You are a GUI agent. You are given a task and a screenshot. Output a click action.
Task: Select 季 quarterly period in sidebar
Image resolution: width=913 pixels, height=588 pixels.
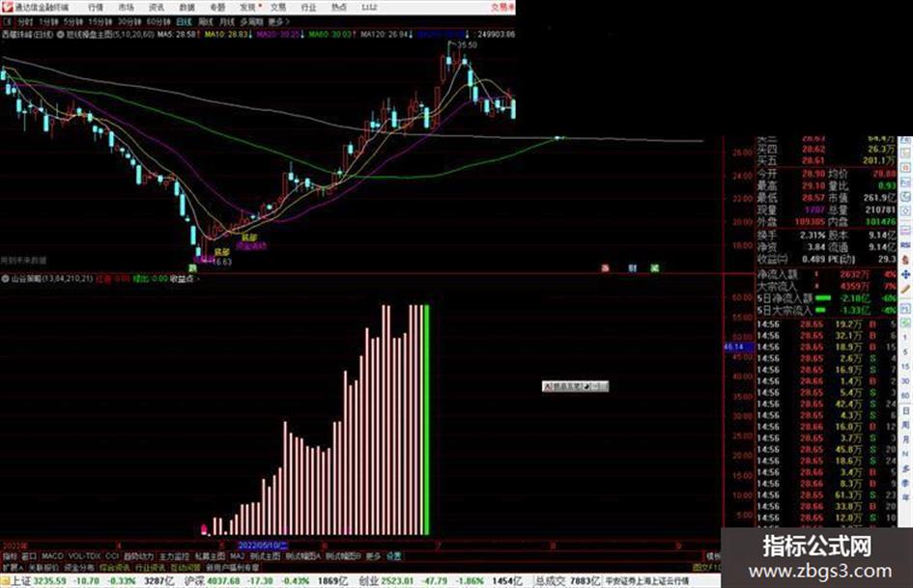[905, 483]
